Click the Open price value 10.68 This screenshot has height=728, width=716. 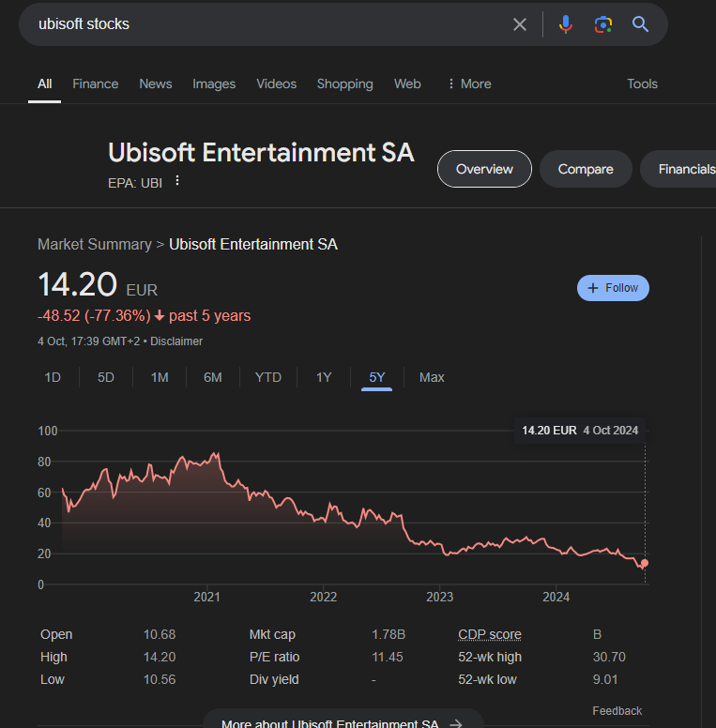click(x=160, y=634)
